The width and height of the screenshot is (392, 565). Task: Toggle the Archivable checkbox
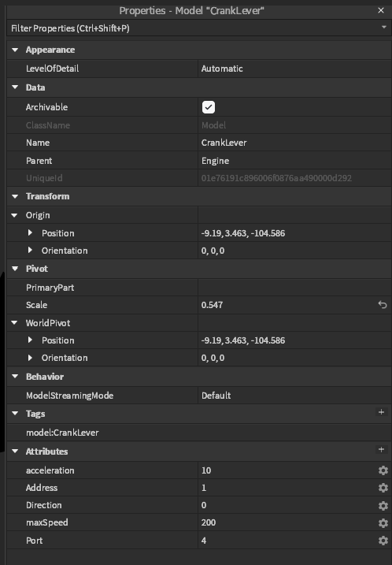209,107
